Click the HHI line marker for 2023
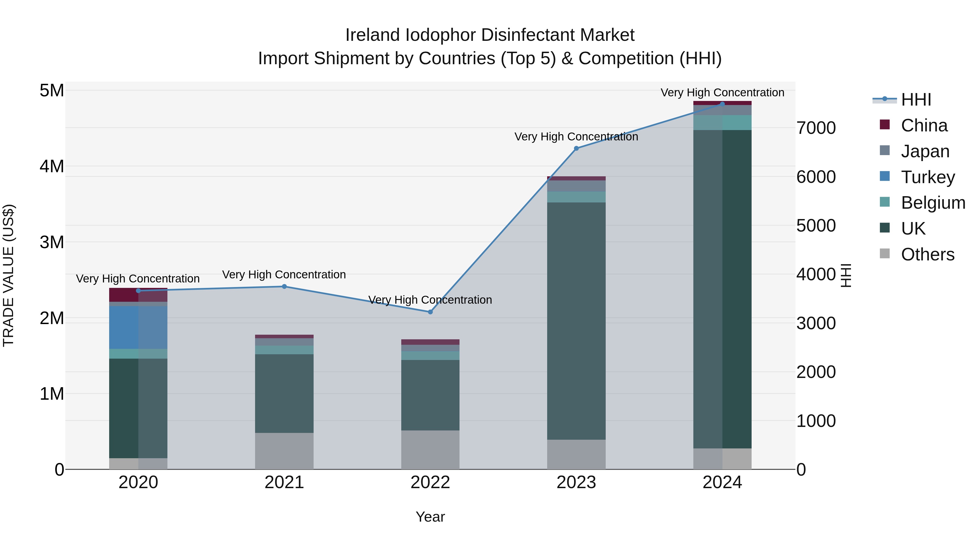The width and height of the screenshot is (980, 551). (576, 149)
